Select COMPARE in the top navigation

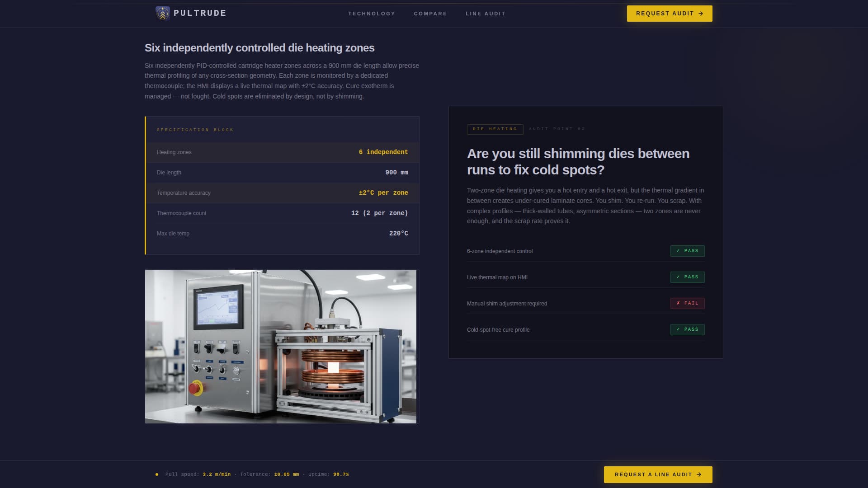[x=430, y=14]
